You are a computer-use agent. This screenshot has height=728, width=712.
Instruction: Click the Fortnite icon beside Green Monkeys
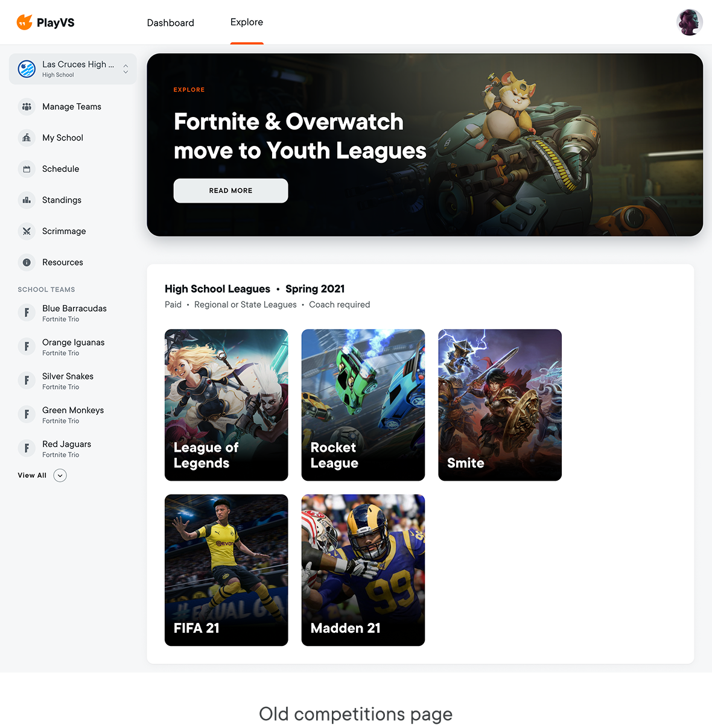pyautogui.click(x=27, y=414)
